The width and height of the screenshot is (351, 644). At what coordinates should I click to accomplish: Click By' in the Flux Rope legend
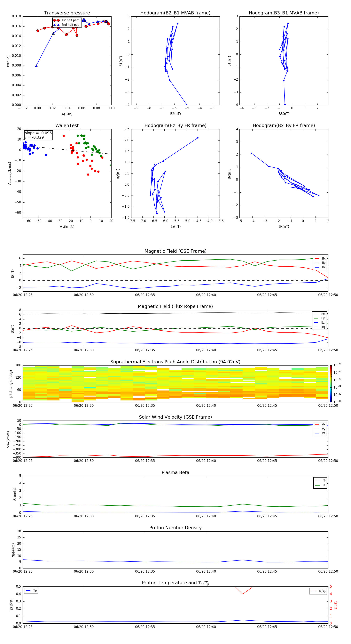pos(320,318)
